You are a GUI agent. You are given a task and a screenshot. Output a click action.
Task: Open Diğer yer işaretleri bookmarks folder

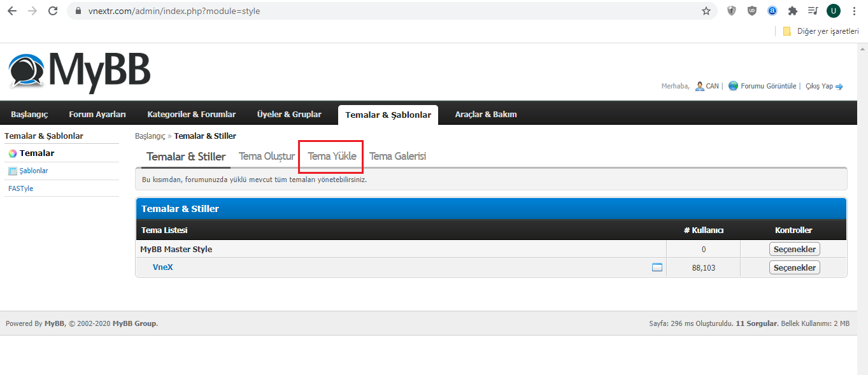coord(821,31)
